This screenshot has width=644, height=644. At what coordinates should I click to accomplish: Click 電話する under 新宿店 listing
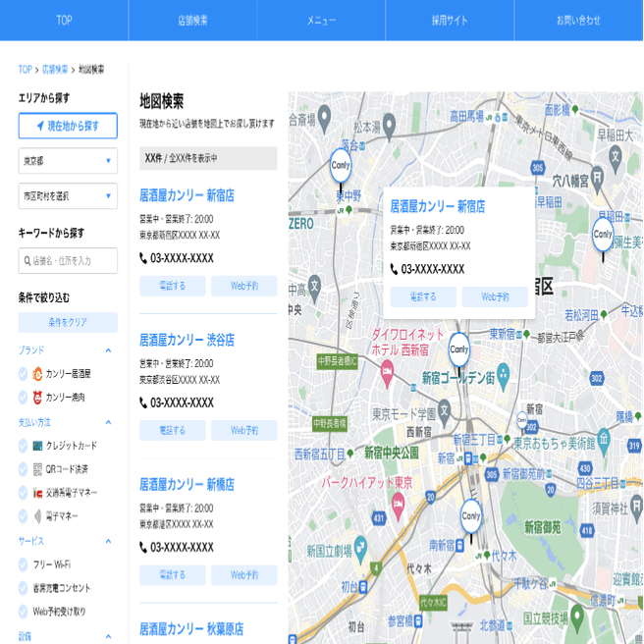(x=173, y=286)
